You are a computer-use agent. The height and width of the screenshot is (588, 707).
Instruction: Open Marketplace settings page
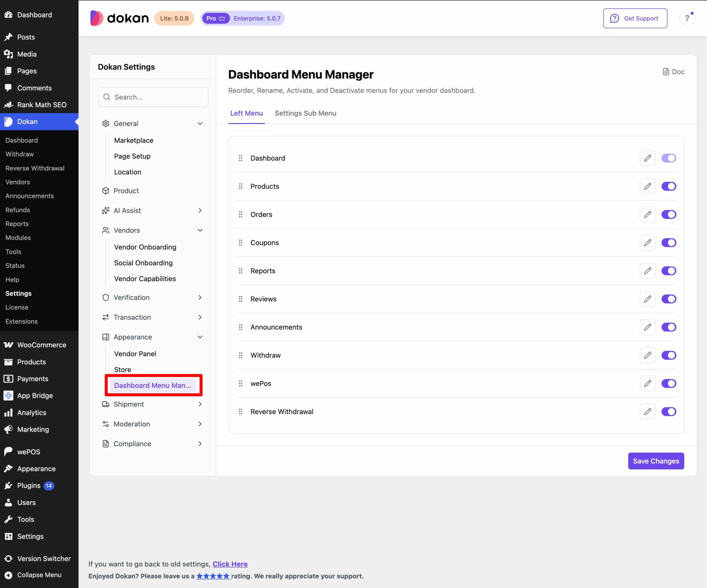134,141
